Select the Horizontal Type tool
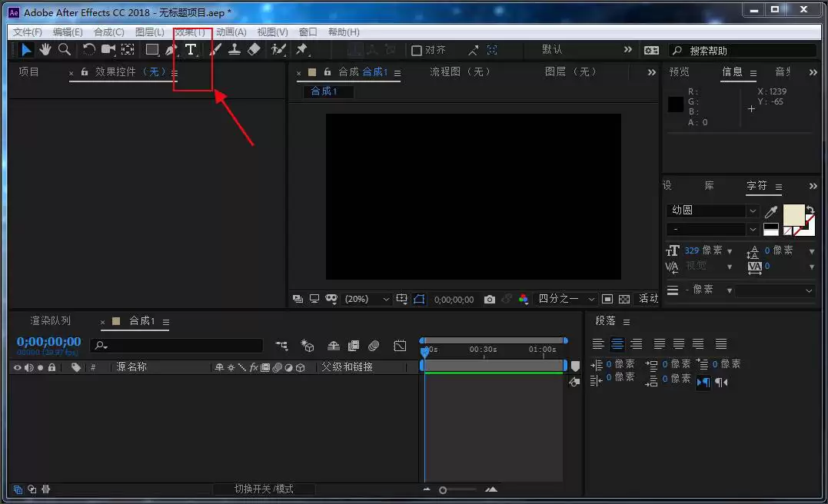This screenshot has width=828, height=504. click(191, 50)
